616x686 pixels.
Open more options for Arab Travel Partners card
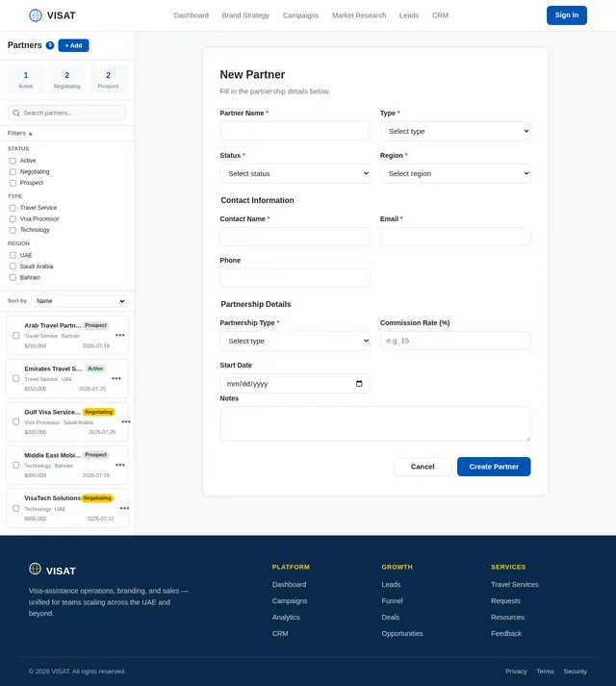(x=120, y=335)
